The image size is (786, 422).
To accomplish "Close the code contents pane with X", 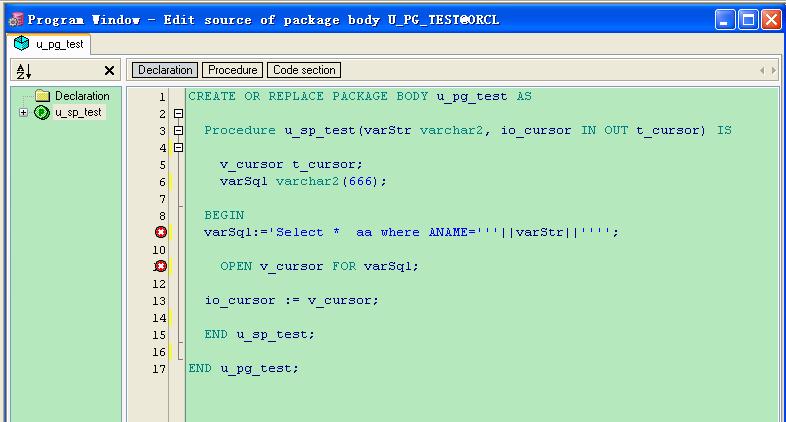I will (x=109, y=71).
